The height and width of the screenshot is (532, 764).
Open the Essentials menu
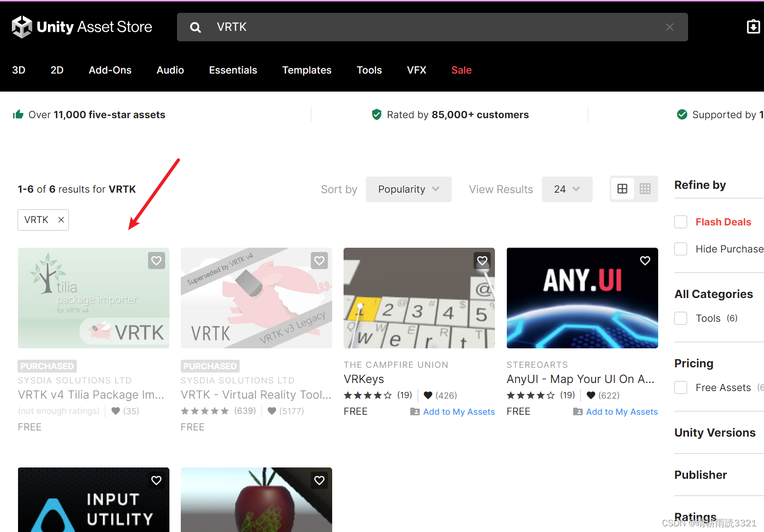click(233, 70)
